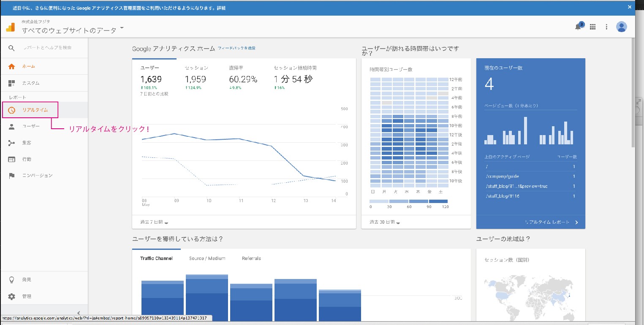This screenshot has height=325, width=644.
Task: Click the 1,959 sessions value
Action: (196, 79)
